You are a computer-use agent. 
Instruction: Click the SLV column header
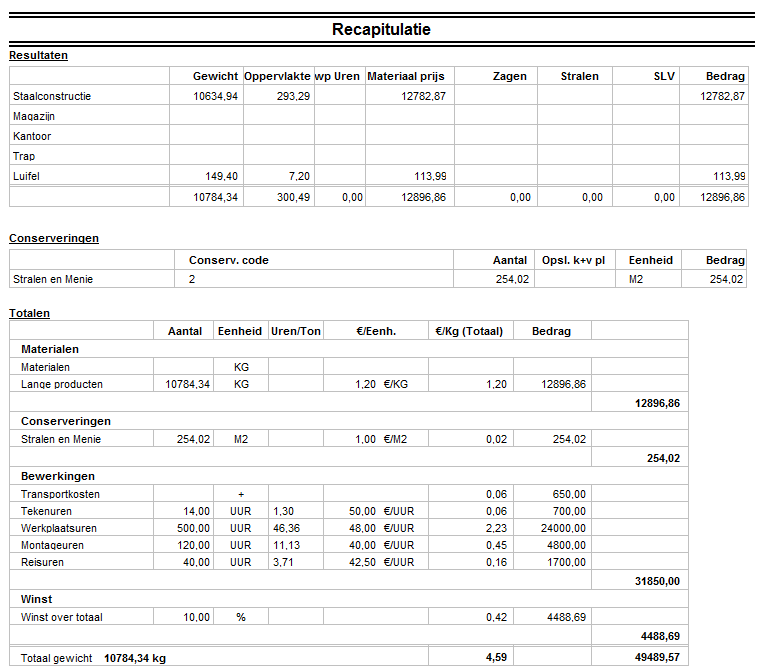point(664,76)
